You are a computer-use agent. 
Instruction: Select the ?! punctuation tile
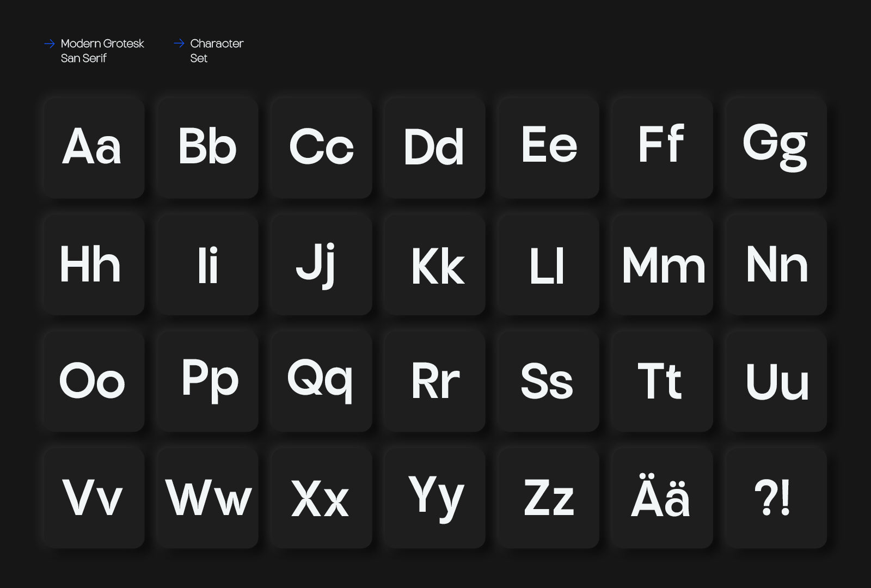click(776, 498)
